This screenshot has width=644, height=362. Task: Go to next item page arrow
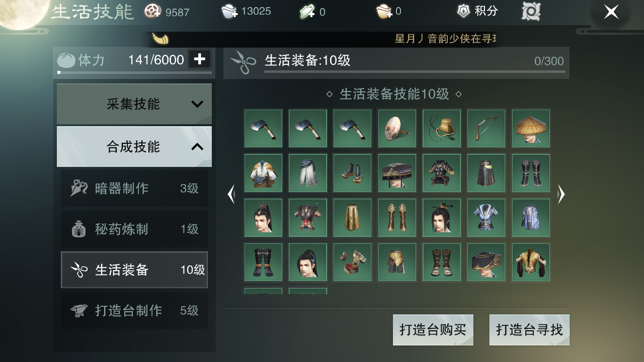[561, 194]
